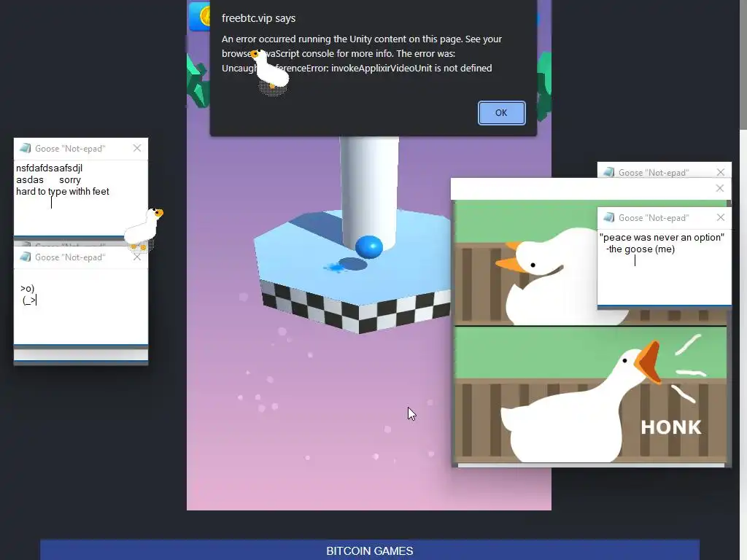747x560 pixels.
Task: Open the BITCOIN GAMES banner link
Action: click(x=370, y=551)
